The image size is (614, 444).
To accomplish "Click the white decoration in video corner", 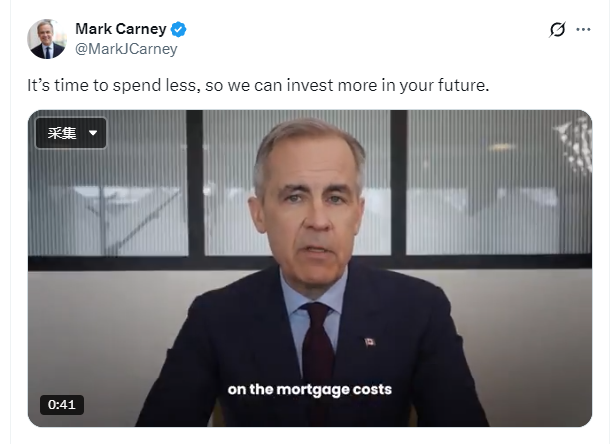I will (574, 146).
